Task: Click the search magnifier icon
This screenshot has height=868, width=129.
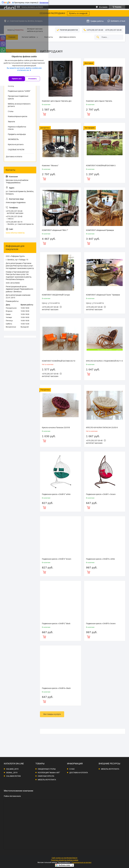Action: 98,37
